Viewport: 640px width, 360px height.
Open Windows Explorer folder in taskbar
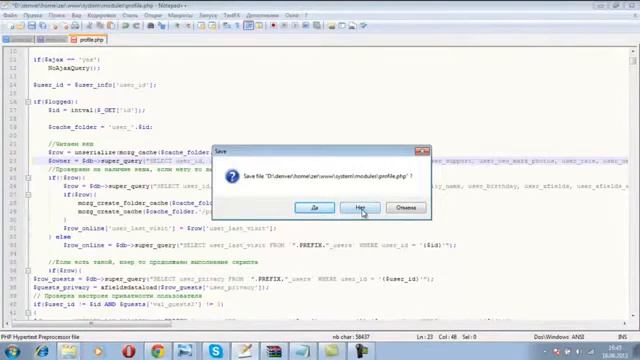tap(69, 351)
